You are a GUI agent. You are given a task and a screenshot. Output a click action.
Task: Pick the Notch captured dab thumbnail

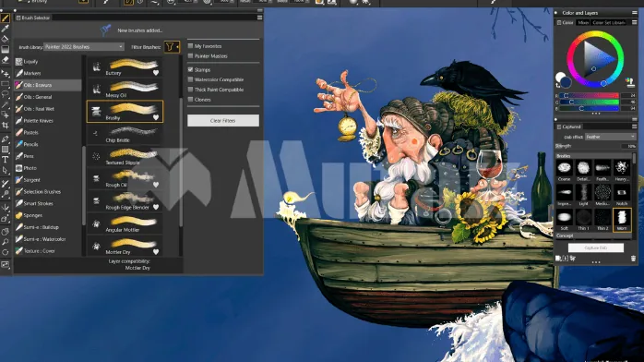[622, 195]
